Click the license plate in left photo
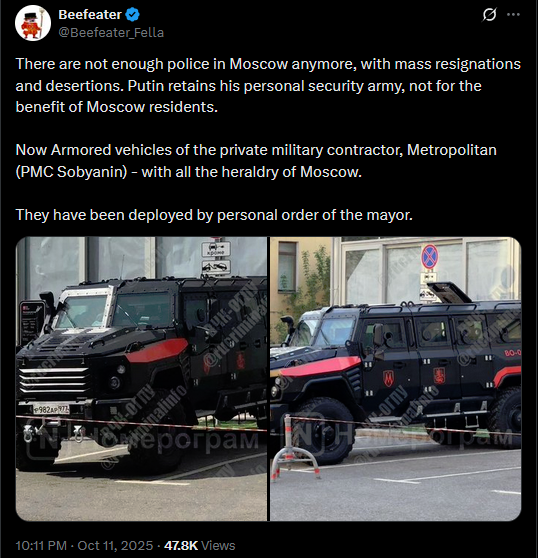This screenshot has height=558, width=538. (51, 410)
